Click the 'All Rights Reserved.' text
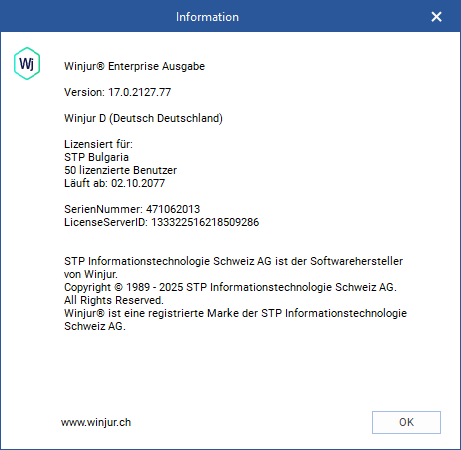Viewport: 461px width, 450px height. coord(114,300)
